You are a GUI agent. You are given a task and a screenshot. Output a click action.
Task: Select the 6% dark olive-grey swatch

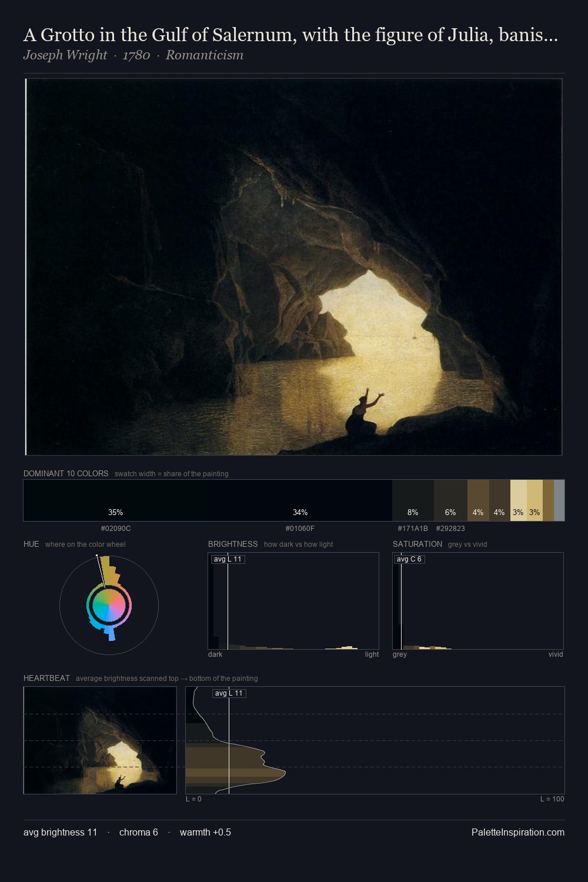click(x=450, y=500)
